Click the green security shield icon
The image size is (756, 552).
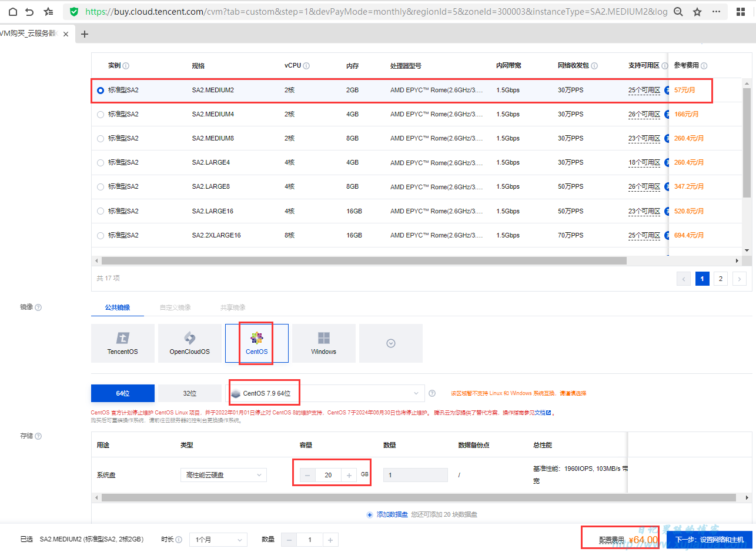73,11
